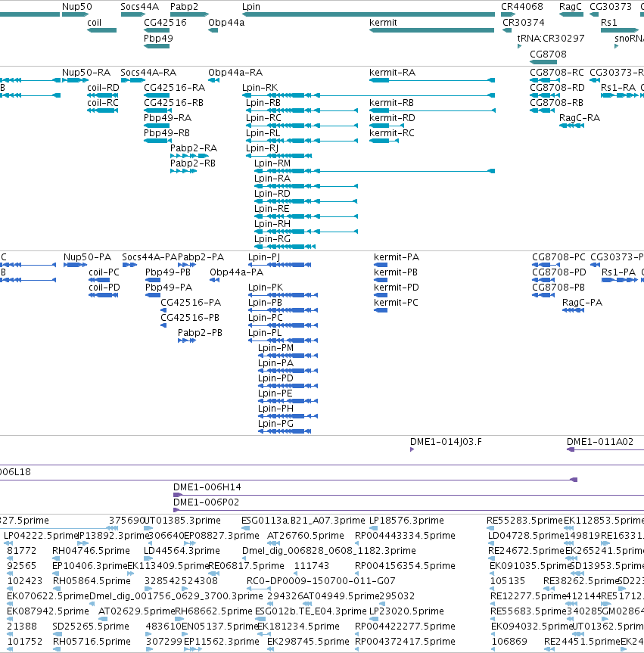This screenshot has height=653, width=644.
Task: Click the CR44068 gene label
Action: point(522,7)
